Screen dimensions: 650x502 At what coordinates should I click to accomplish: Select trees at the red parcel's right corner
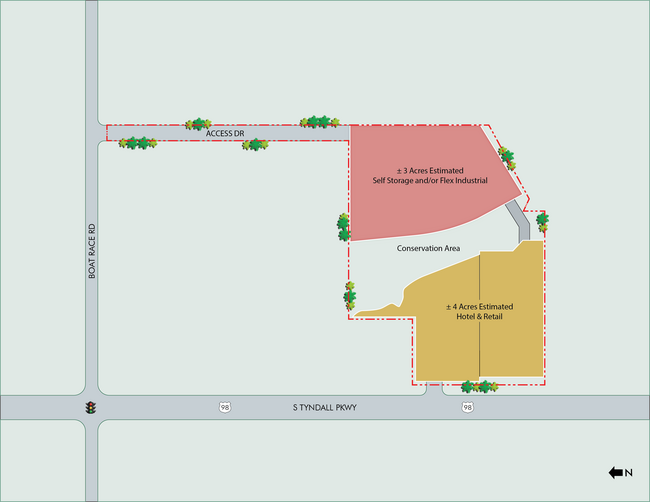pyautogui.click(x=507, y=158)
